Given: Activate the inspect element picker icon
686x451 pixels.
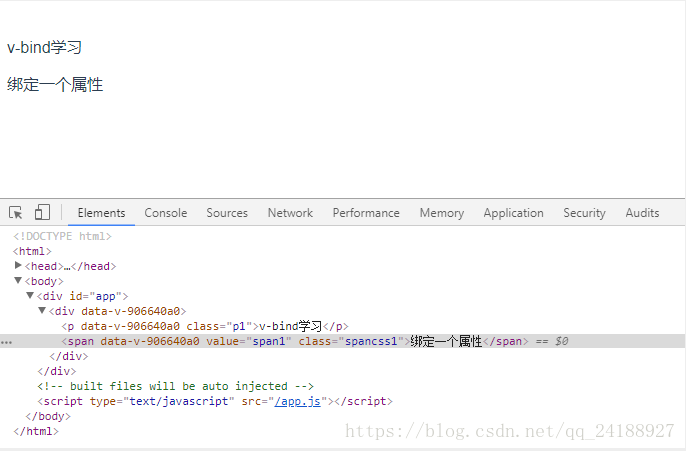Looking at the screenshot, I should (x=16, y=213).
